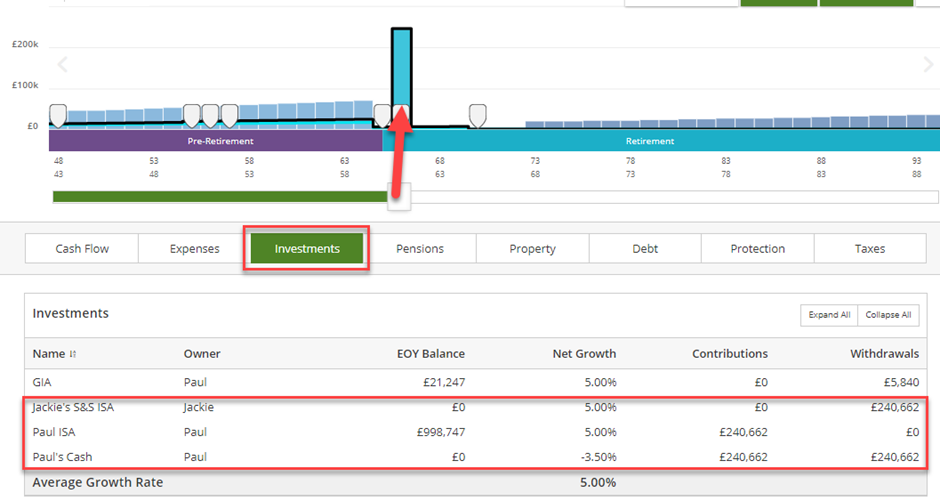Screen dimensions: 940x501
Task: Click the Average Growth Rate label
Action: tap(98, 482)
